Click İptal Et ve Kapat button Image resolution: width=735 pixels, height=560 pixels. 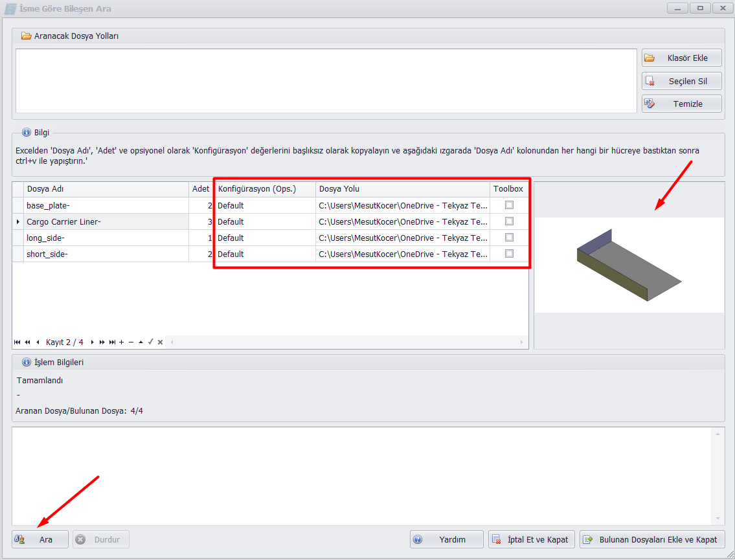(532, 539)
